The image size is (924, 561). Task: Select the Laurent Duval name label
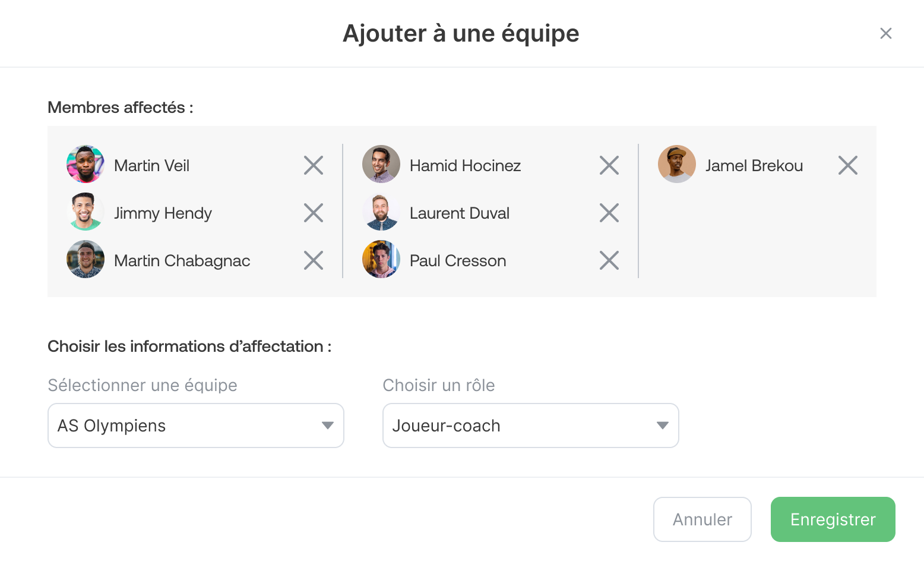(460, 212)
